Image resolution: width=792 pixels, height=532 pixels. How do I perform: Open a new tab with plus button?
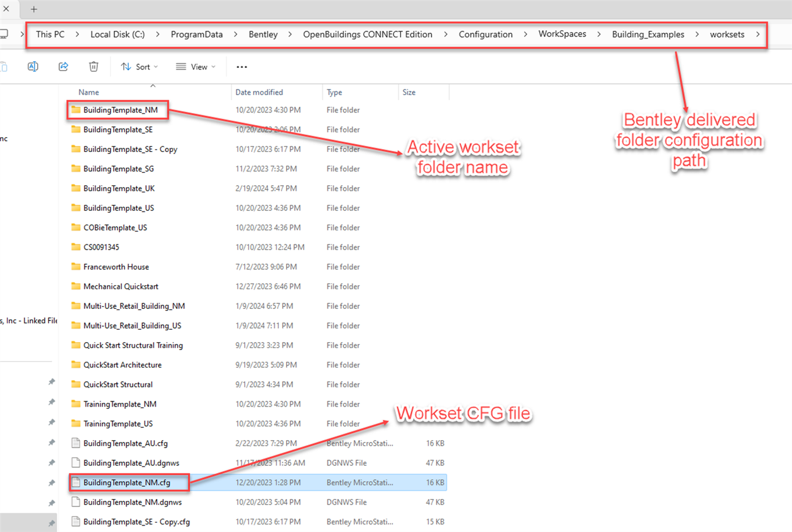pyautogui.click(x=34, y=9)
